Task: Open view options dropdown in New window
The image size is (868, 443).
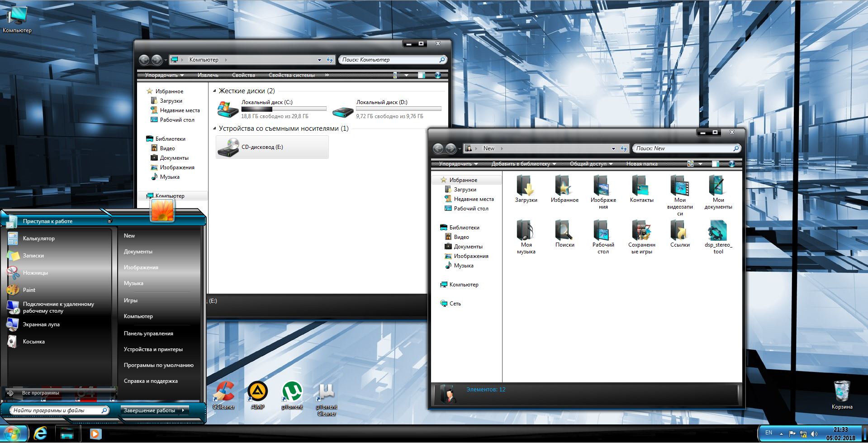Action: coord(701,164)
